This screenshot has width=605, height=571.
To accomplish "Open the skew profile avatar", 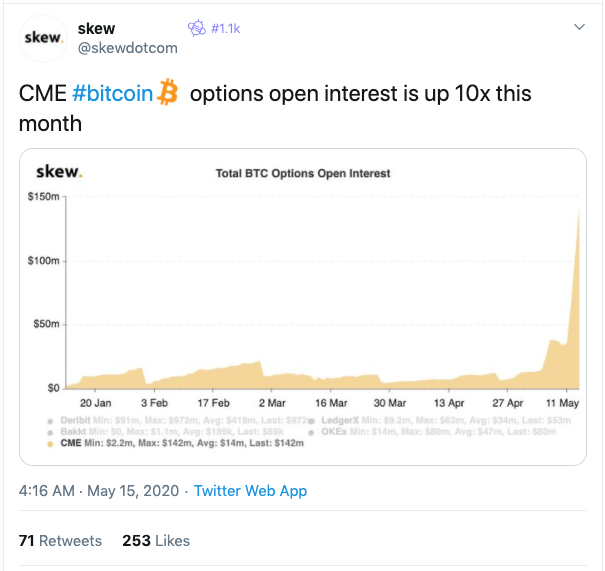I will click(43, 38).
